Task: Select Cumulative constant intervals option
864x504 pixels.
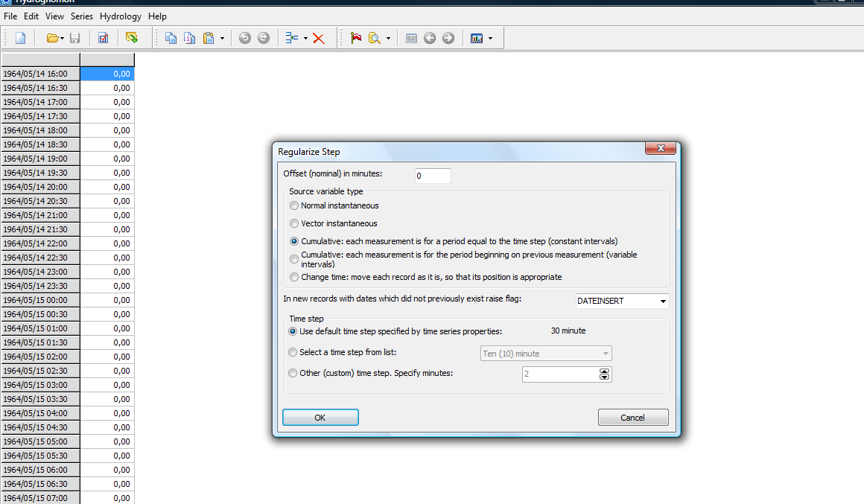Action: (x=294, y=241)
